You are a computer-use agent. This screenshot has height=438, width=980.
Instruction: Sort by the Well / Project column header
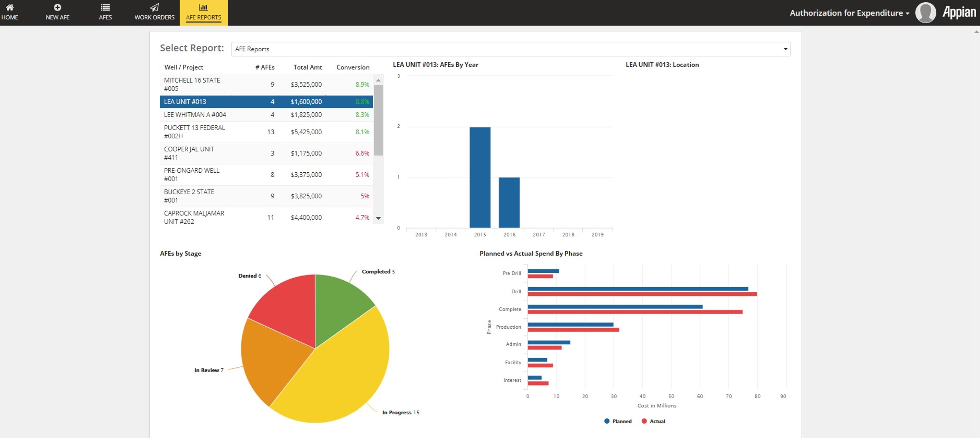point(183,67)
